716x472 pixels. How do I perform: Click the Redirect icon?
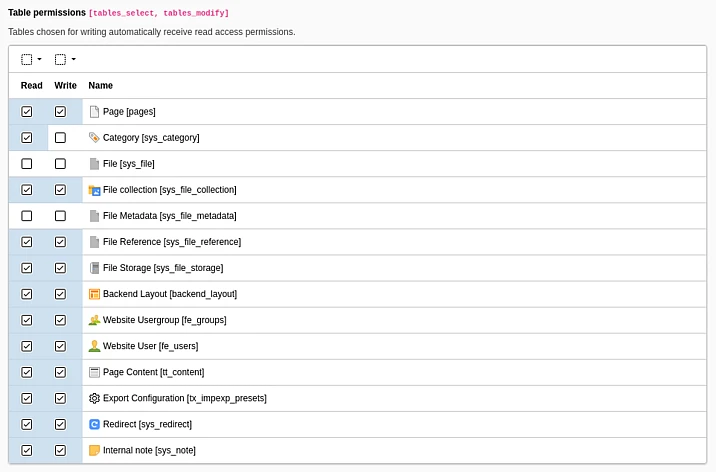[x=94, y=424]
